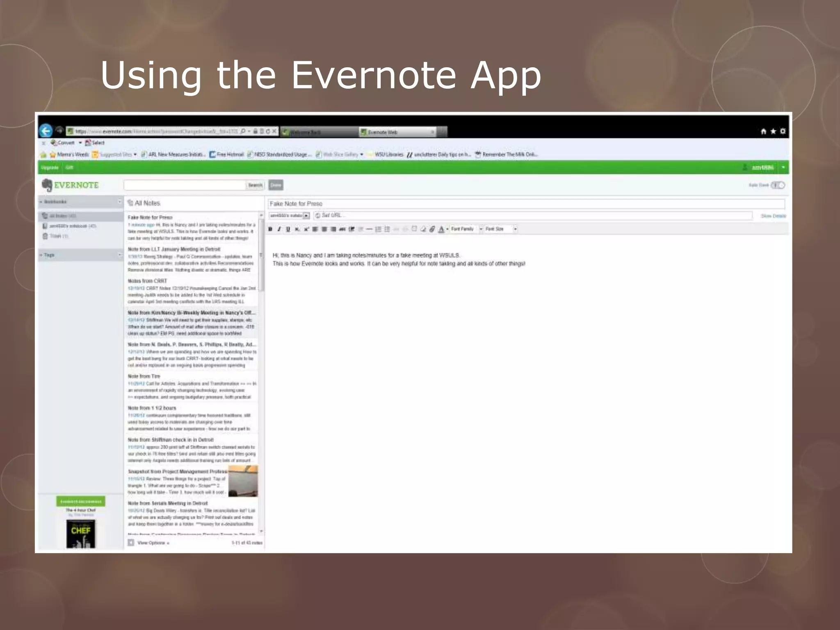840x630 pixels.
Task: Close the Evernote Web browser tab
Action: (x=432, y=132)
